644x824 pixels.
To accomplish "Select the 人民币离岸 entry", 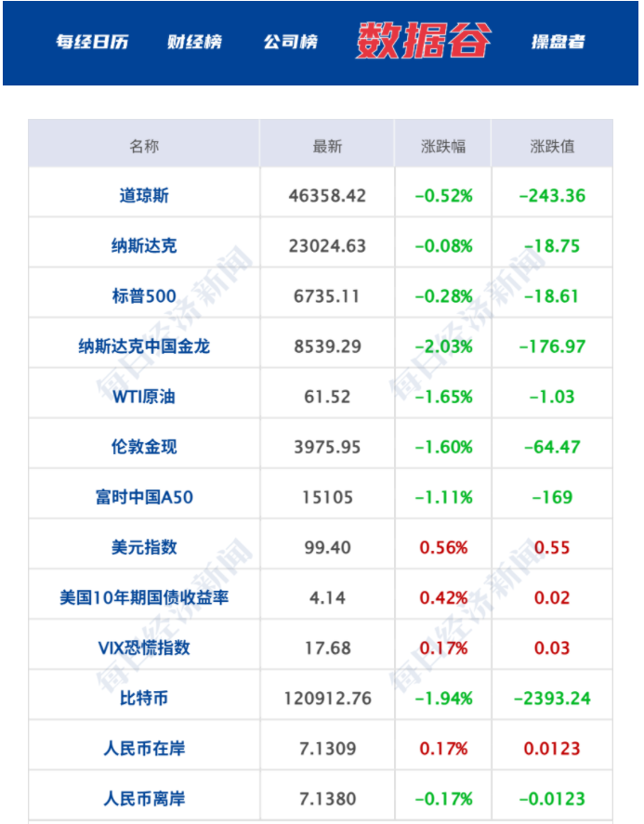I will 144,798.
